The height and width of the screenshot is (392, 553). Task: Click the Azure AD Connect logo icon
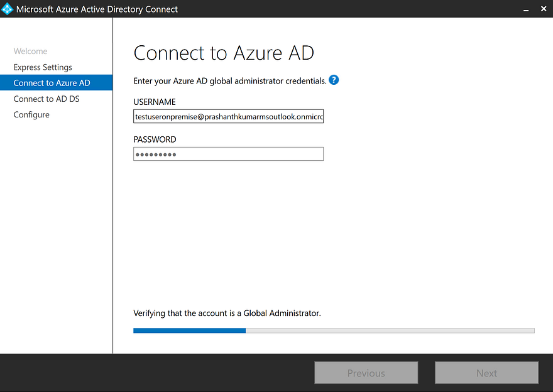coord(8,9)
